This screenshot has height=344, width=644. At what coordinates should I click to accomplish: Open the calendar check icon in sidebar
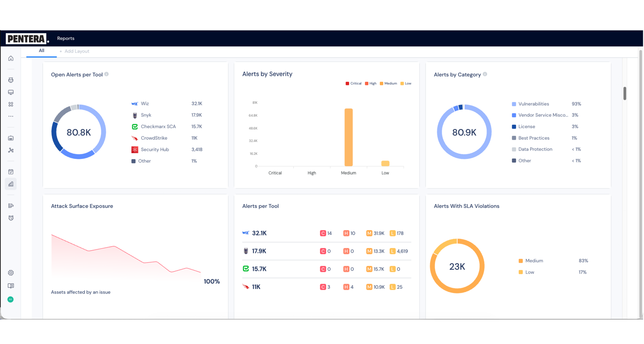tap(11, 172)
